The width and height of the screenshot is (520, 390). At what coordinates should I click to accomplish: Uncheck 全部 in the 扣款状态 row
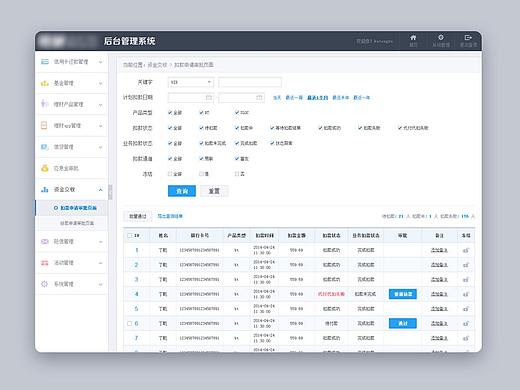tap(170, 128)
